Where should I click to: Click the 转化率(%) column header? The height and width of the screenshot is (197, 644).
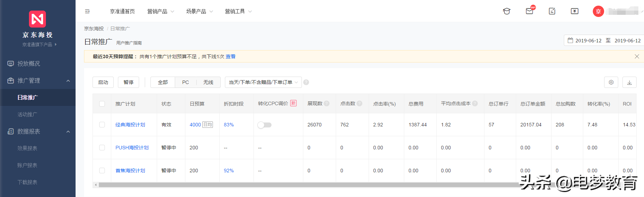[599, 104]
